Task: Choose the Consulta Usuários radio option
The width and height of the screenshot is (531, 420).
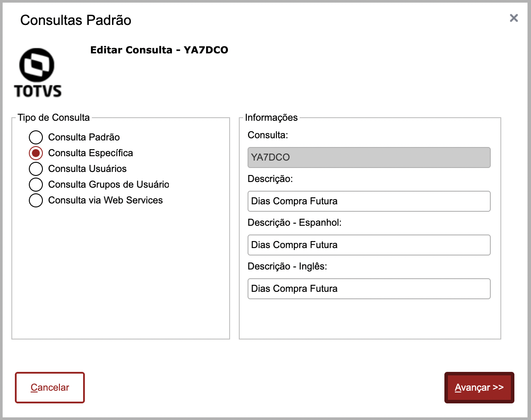Action: point(36,169)
